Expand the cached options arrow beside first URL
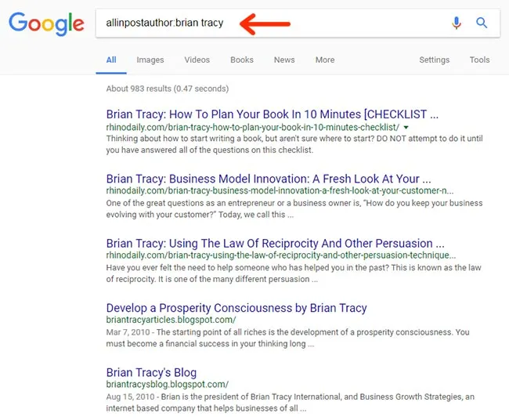Screen dimensions: 509x420 (x=406, y=127)
